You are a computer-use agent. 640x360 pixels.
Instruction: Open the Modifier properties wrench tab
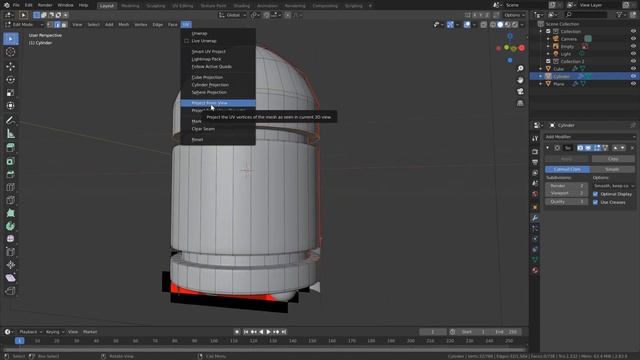[535, 218]
